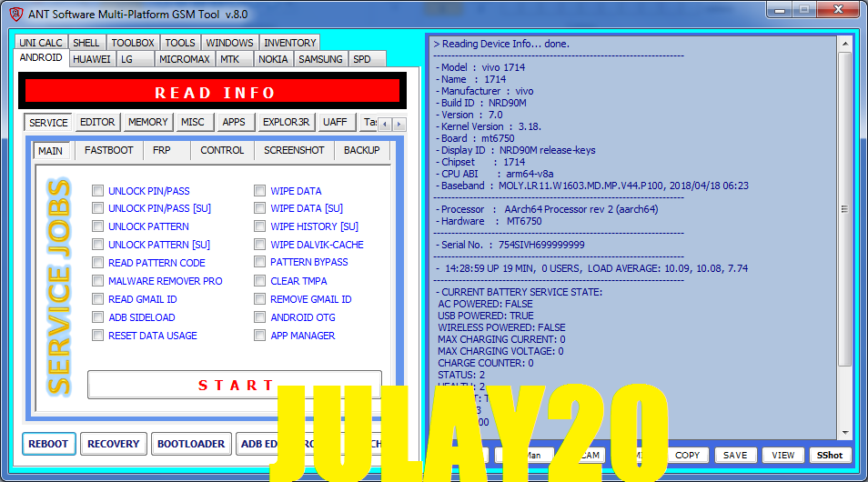This screenshot has width=868, height=482.
Task: Switch to the MTK tab
Action: click(x=234, y=59)
